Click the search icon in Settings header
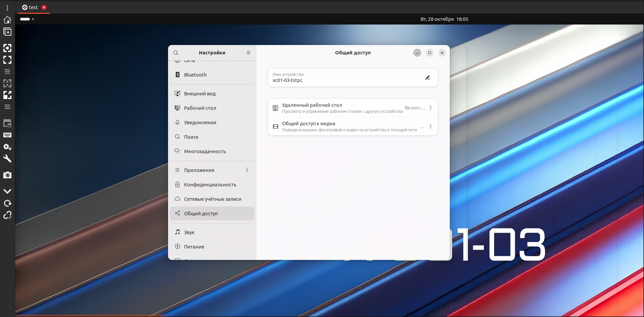 (x=176, y=53)
